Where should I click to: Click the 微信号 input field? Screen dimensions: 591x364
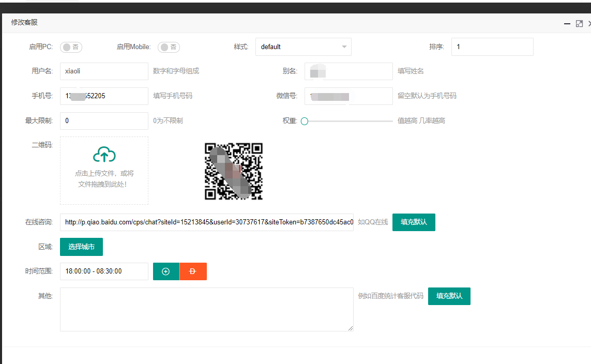(x=348, y=96)
